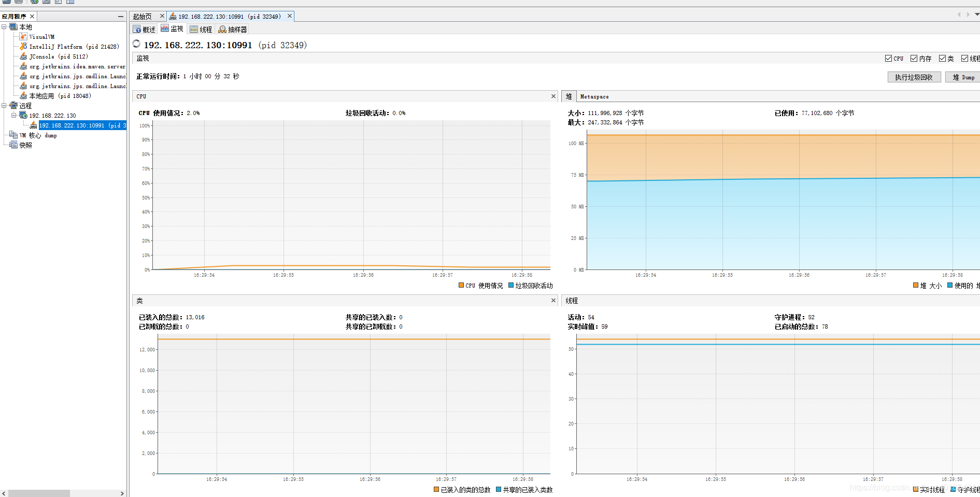Disable the 内存 (Memory) checkbox
980x497 pixels.
coord(913,58)
